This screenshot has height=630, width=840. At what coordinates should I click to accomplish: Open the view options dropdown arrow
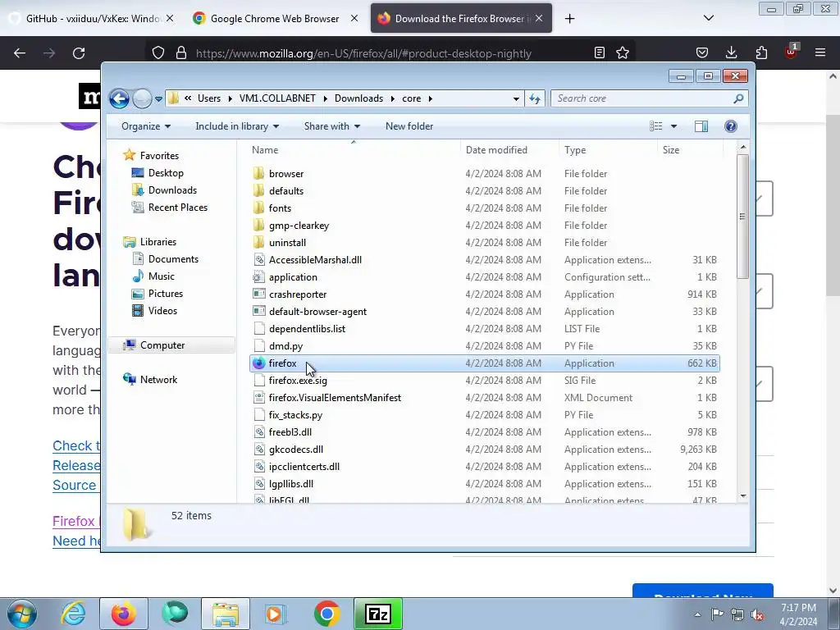pos(674,126)
